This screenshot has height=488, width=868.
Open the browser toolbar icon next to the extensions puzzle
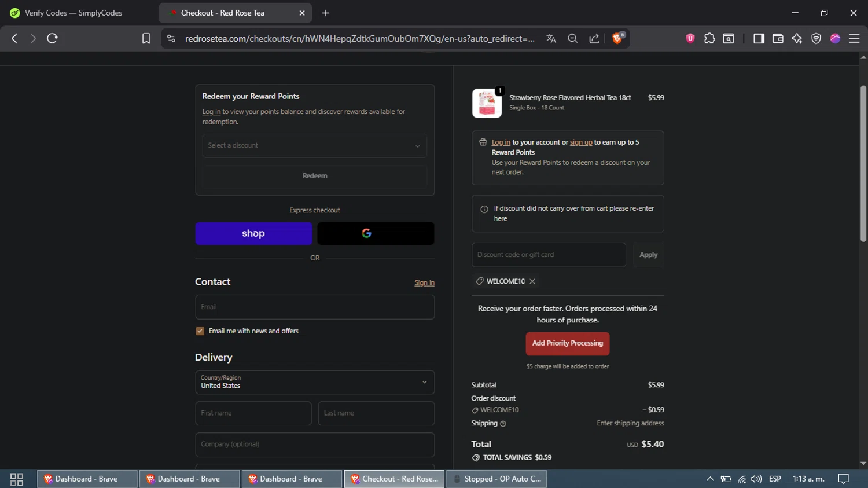pyautogui.click(x=729, y=38)
